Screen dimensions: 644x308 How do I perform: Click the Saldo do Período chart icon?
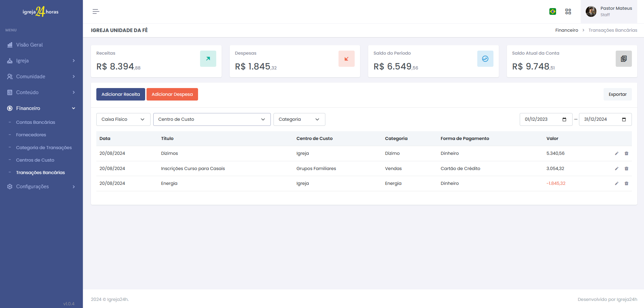coord(485,59)
